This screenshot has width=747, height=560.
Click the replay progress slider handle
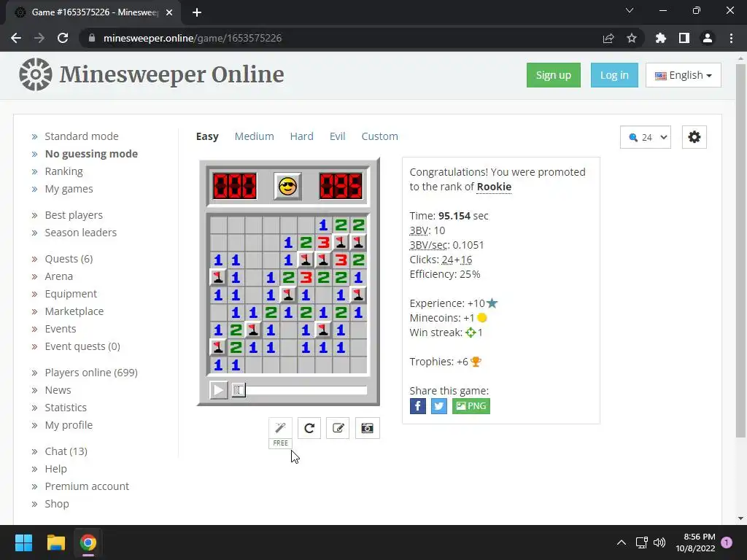click(x=239, y=391)
